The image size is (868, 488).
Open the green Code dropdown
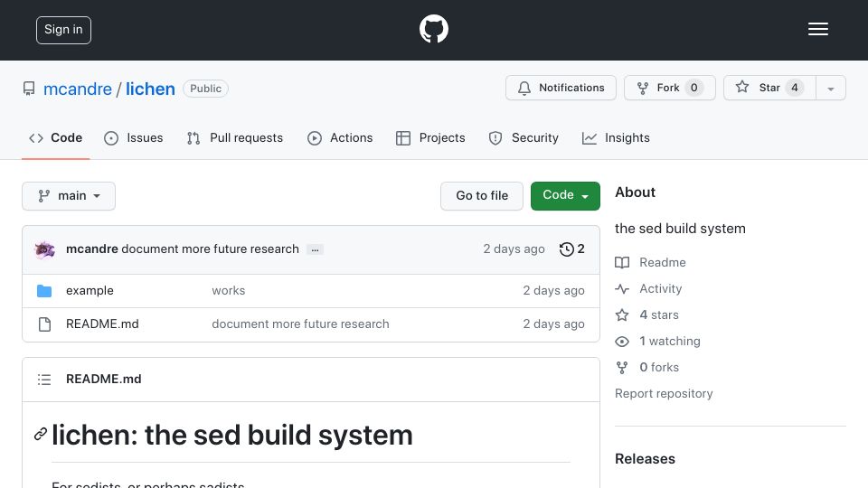[x=565, y=196]
